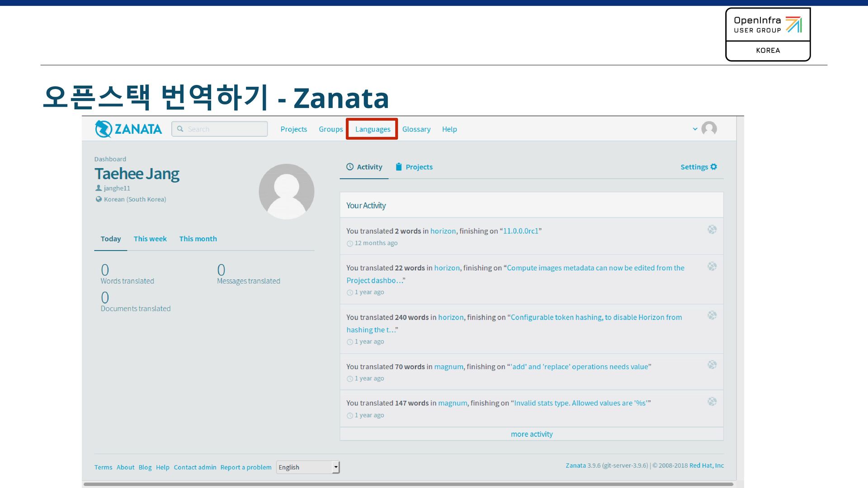Viewport: 868px width, 488px height.
Task: Click the horizontal scrollbar below the page
Action: coord(408,484)
